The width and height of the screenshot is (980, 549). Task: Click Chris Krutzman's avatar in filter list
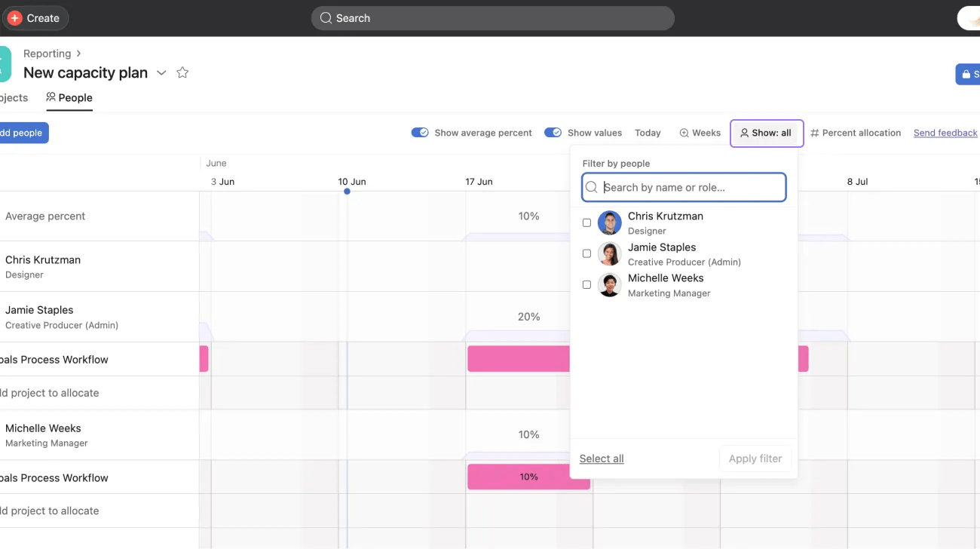point(609,223)
